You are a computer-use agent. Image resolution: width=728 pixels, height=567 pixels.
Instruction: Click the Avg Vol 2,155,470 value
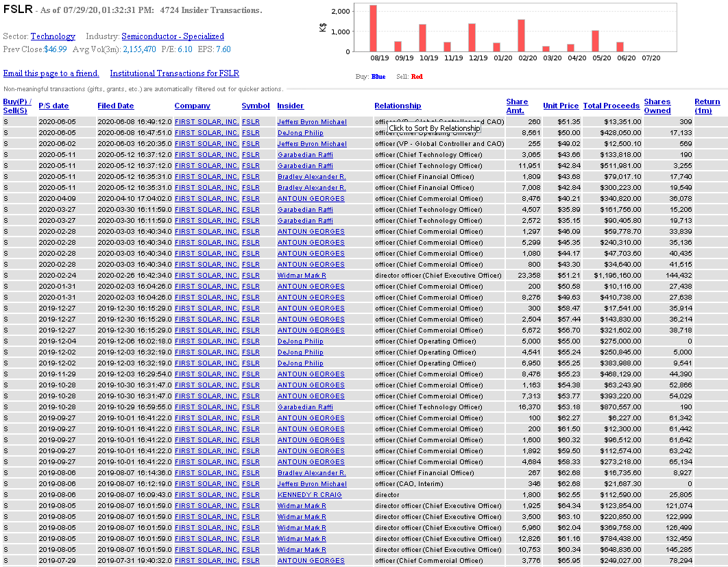point(139,49)
